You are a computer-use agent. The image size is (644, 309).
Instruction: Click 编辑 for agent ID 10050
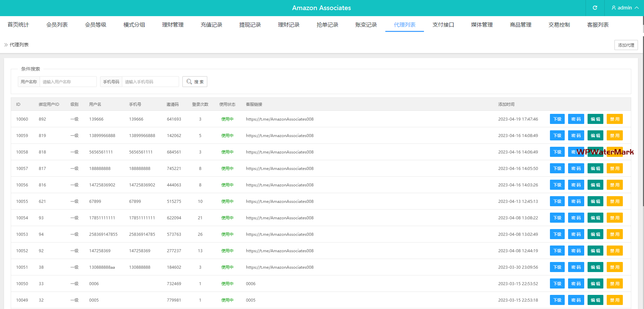pos(595,284)
